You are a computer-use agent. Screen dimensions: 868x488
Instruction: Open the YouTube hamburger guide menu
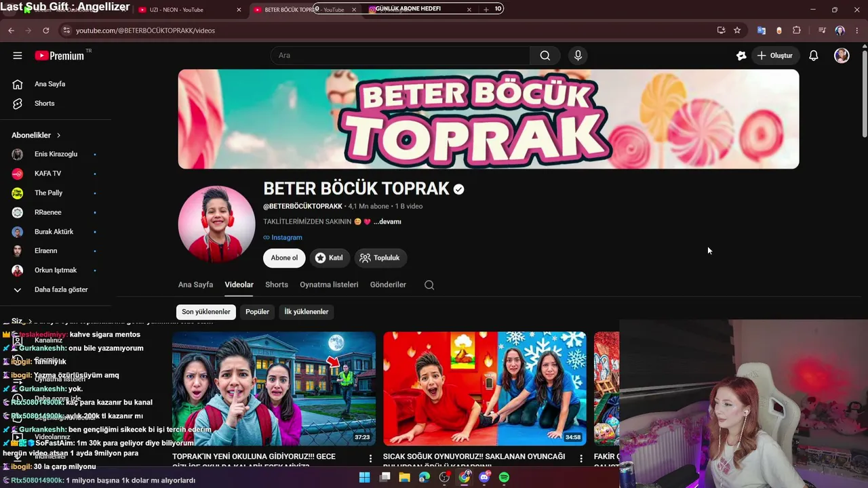click(18, 56)
